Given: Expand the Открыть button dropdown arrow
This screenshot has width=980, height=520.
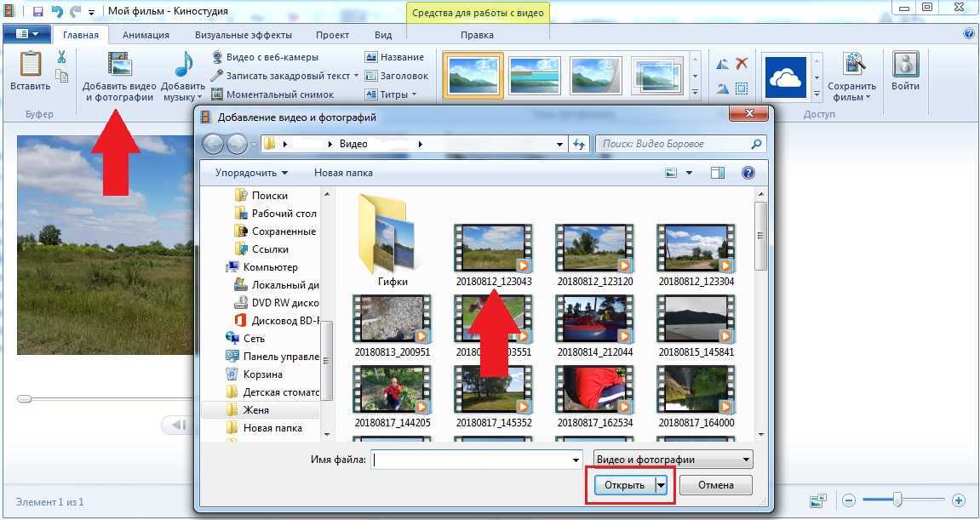Looking at the screenshot, I should (662, 485).
